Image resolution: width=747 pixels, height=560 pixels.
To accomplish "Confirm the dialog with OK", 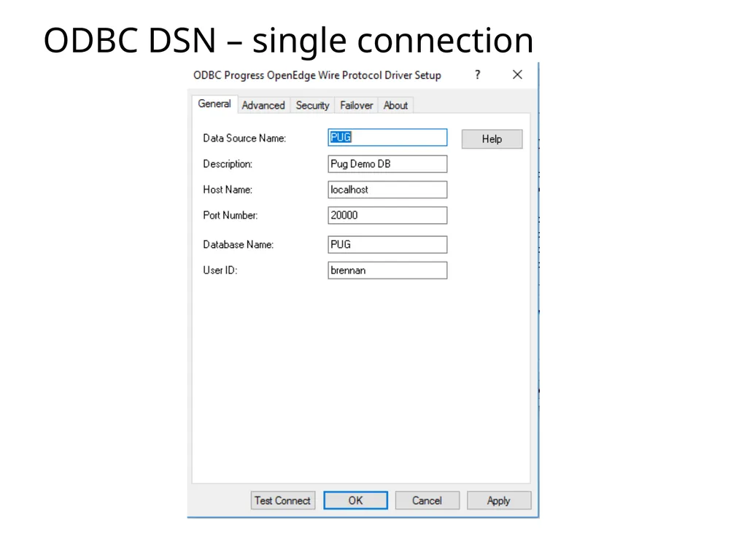I will pos(355,500).
